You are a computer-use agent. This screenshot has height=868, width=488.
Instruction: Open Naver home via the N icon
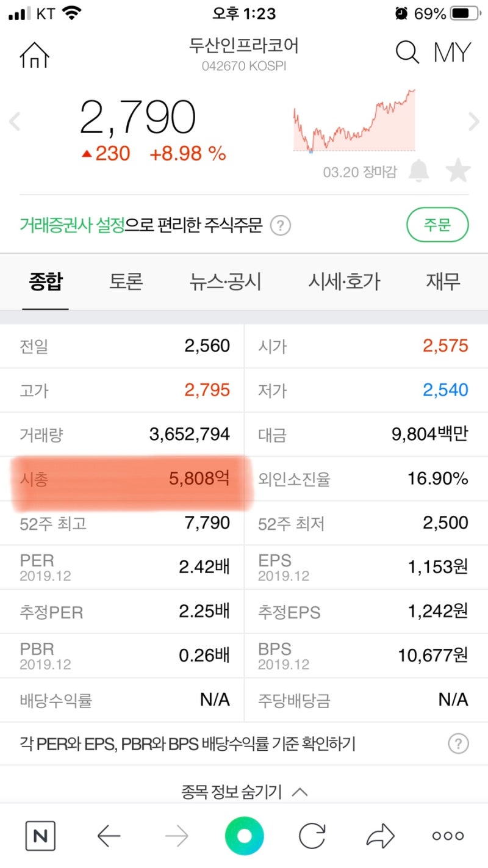pyautogui.click(x=40, y=835)
